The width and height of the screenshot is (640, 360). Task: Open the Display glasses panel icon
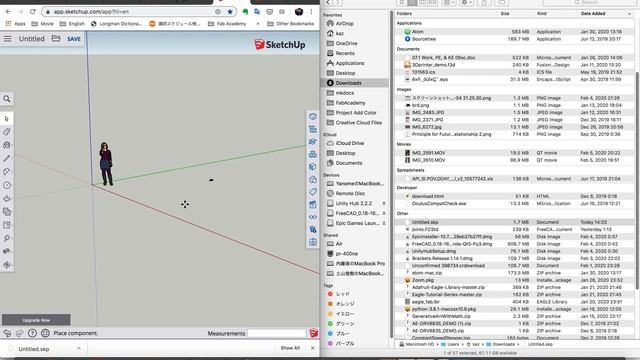[313, 217]
